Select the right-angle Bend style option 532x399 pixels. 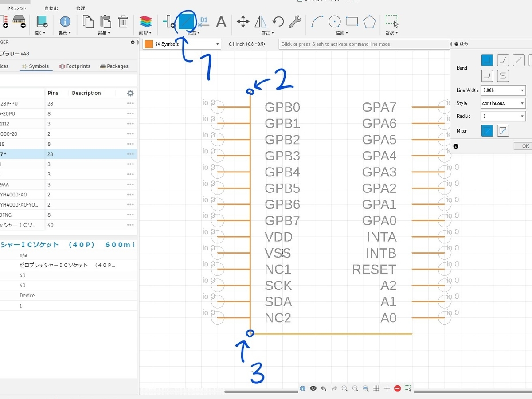[487, 60]
